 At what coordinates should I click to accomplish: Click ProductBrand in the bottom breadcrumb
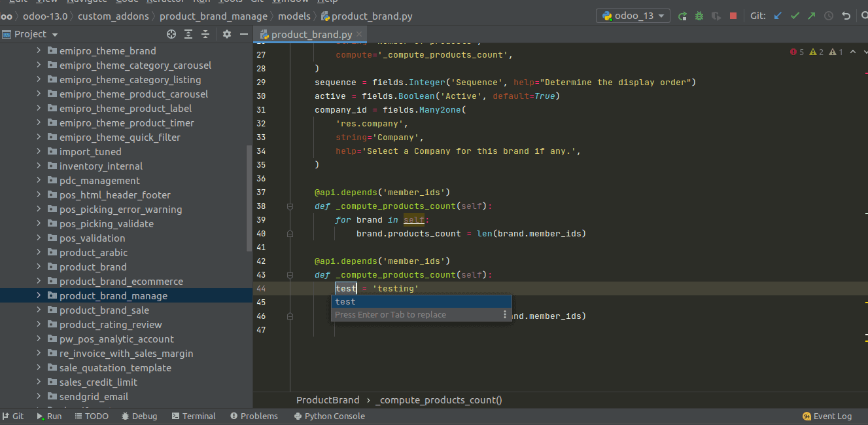(x=328, y=400)
